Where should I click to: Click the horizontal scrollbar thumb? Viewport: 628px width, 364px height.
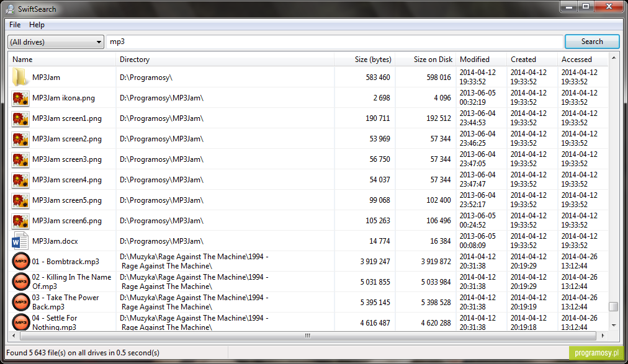click(308, 335)
